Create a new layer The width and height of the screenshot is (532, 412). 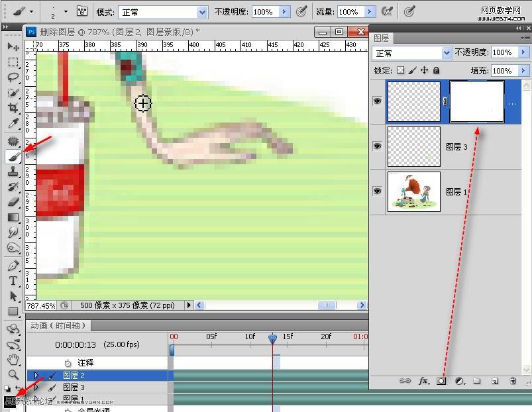495,381
